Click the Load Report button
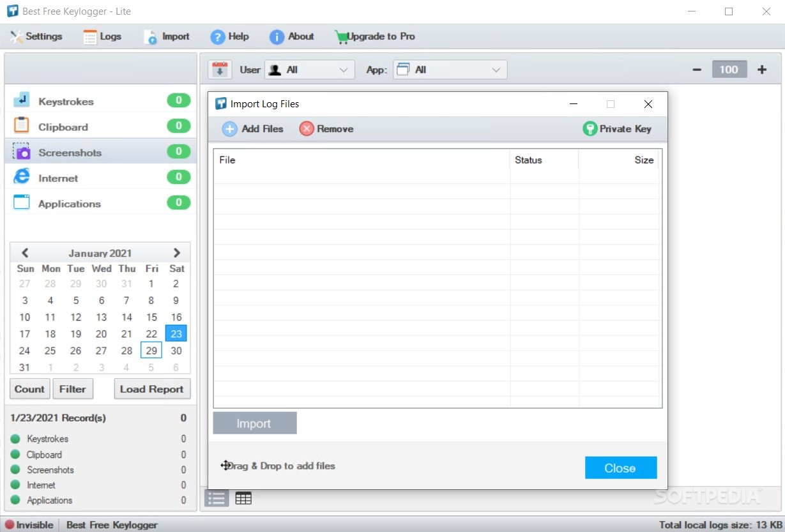The height and width of the screenshot is (532, 785). click(152, 389)
